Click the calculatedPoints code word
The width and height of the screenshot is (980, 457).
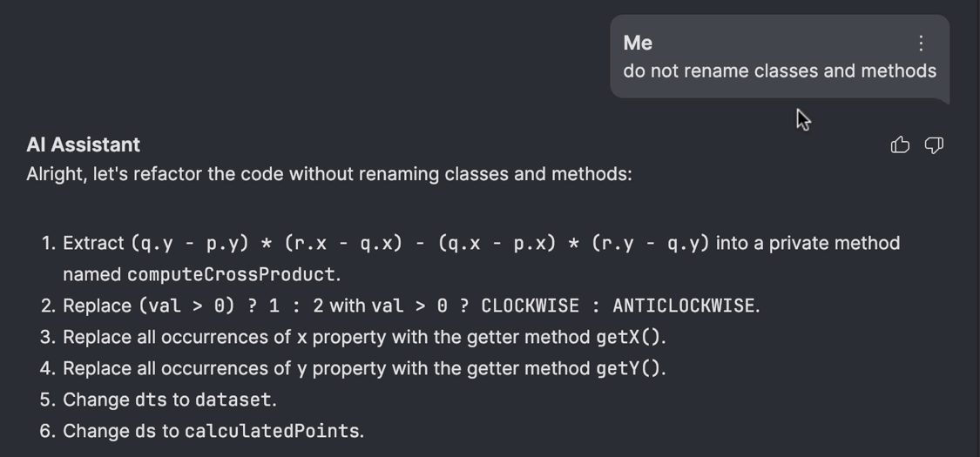coord(272,432)
